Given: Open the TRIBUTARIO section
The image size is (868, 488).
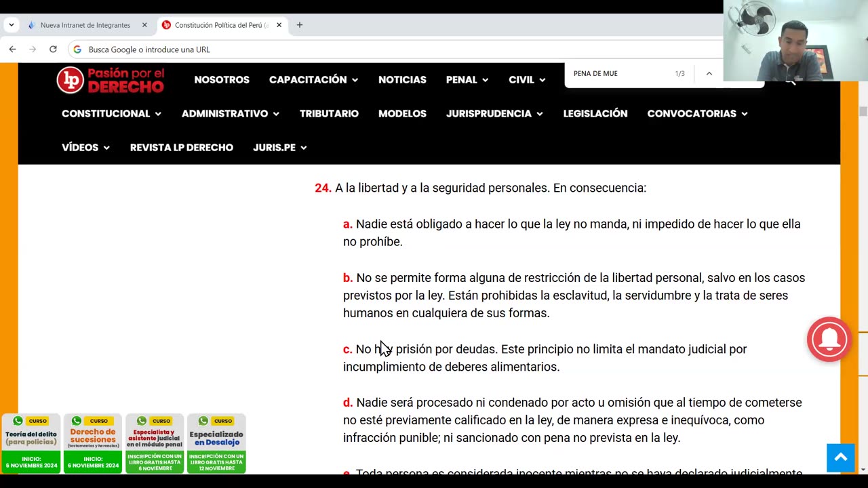Looking at the screenshot, I should pos(329,114).
